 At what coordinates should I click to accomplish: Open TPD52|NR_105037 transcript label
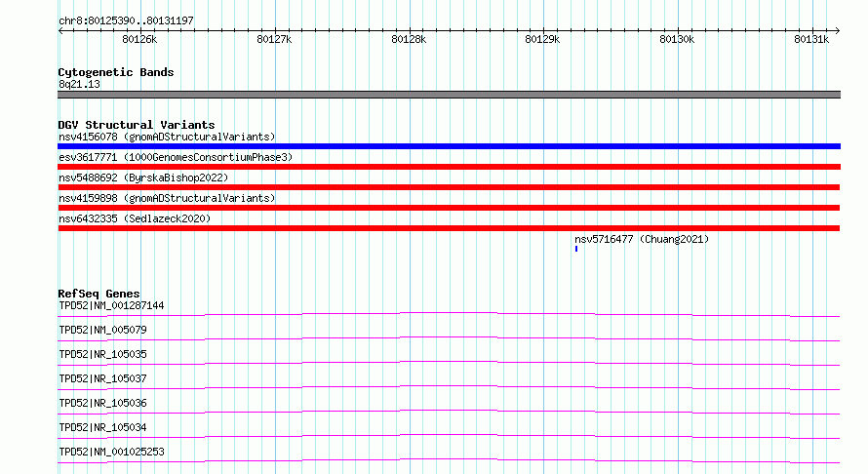tap(102, 378)
